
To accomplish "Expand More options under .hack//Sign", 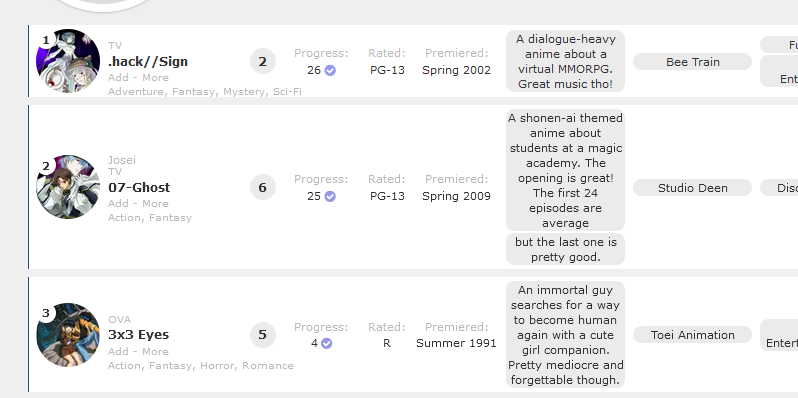I will click(x=155, y=78).
